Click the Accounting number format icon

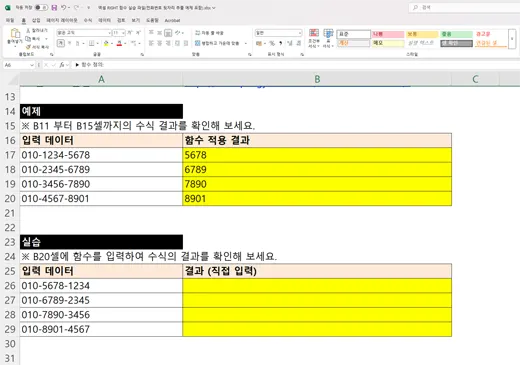click(x=259, y=43)
